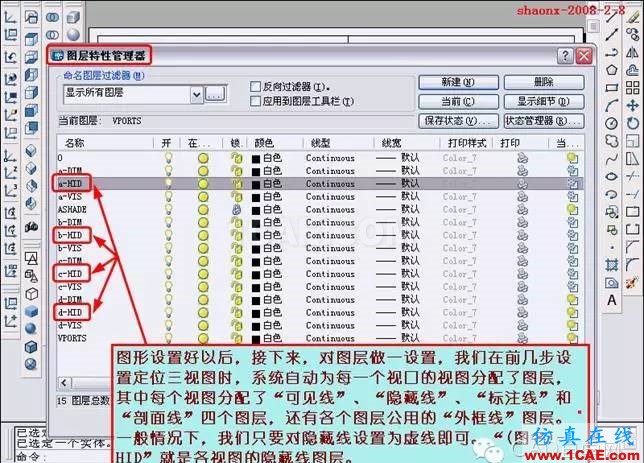Viewport: 644px width, 463px height.
Task: Click layer list horizontal scrollbar left arrow
Action: pos(64,383)
